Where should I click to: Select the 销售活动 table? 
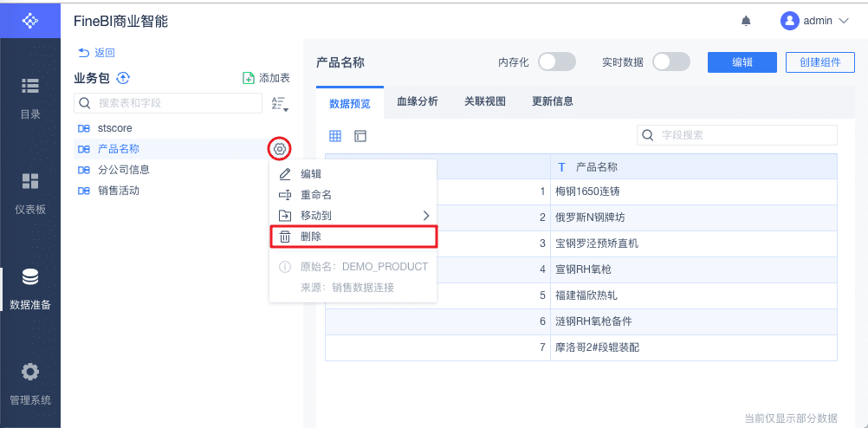tap(119, 191)
